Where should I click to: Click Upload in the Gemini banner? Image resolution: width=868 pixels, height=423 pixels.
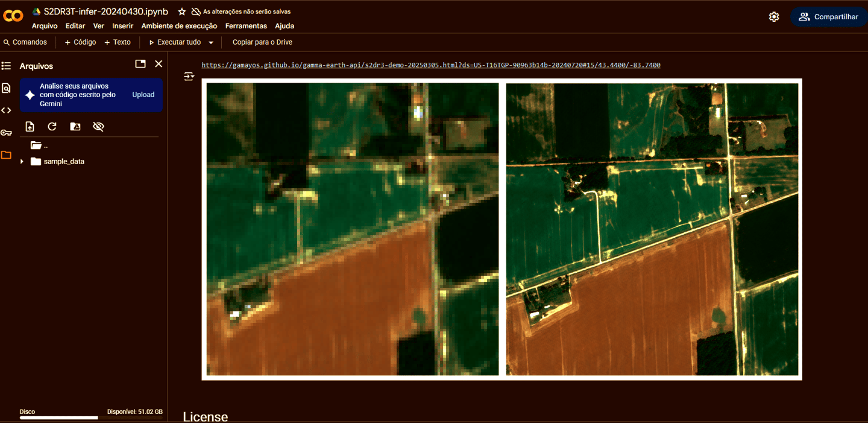[x=143, y=95]
